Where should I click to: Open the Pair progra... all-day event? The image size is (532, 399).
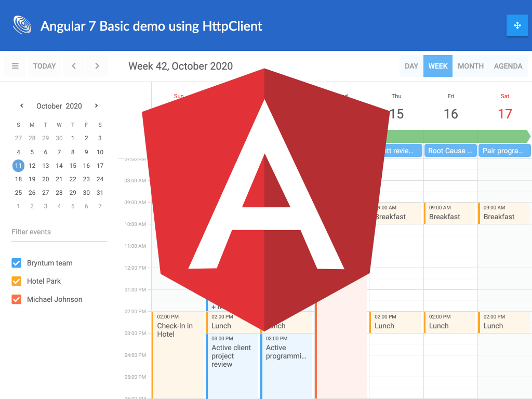pyautogui.click(x=504, y=151)
